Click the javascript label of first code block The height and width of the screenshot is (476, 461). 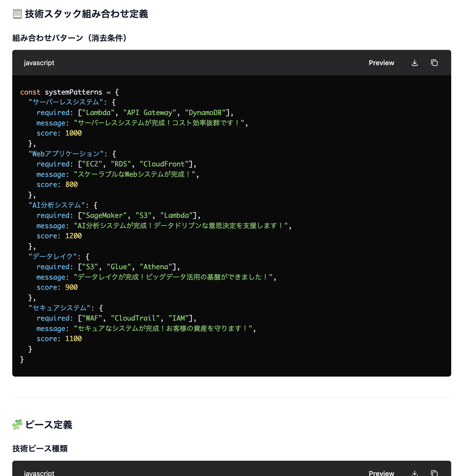click(39, 63)
